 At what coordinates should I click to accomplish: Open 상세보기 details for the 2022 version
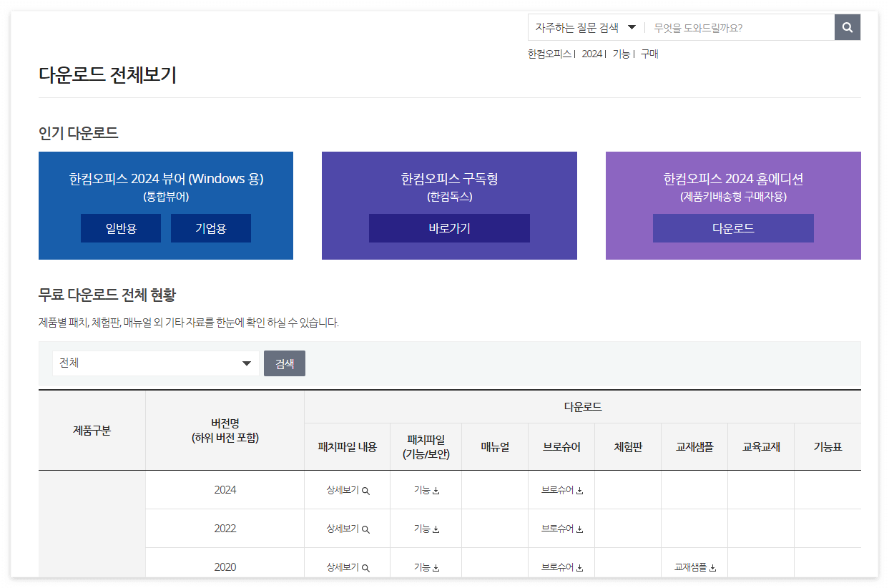(x=347, y=529)
